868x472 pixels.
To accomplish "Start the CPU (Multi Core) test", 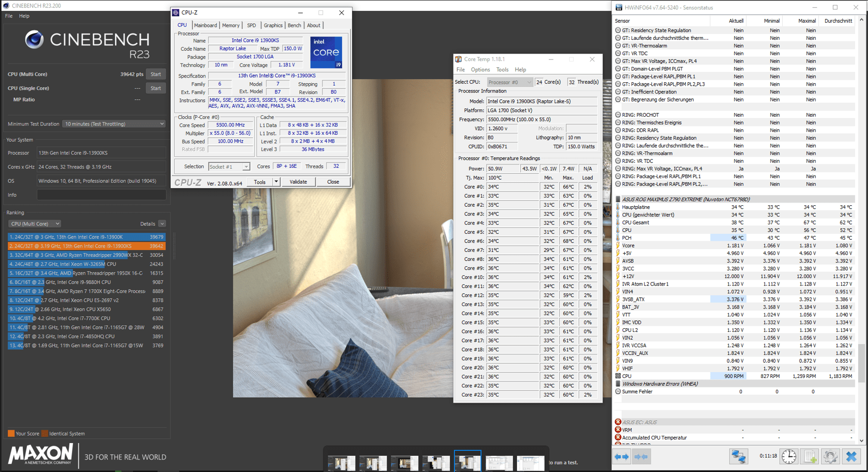I will coord(156,74).
